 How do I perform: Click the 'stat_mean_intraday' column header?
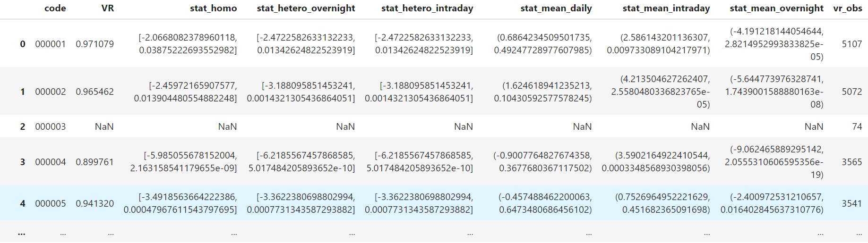pyautogui.click(x=666, y=8)
